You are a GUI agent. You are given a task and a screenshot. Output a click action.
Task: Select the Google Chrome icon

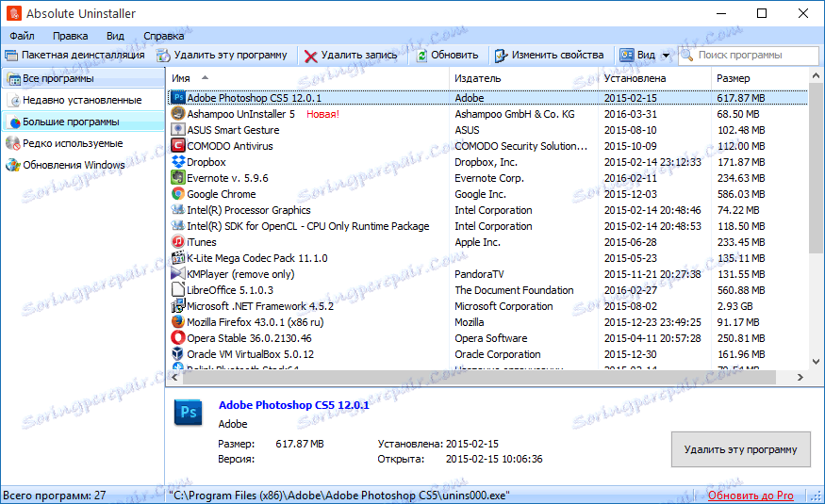tap(178, 194)
